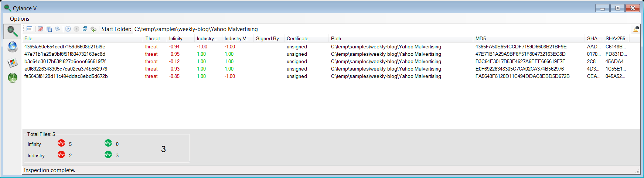644x178 pixels.
Task: Click the grayed stop scan button
Action: point(76,29)
